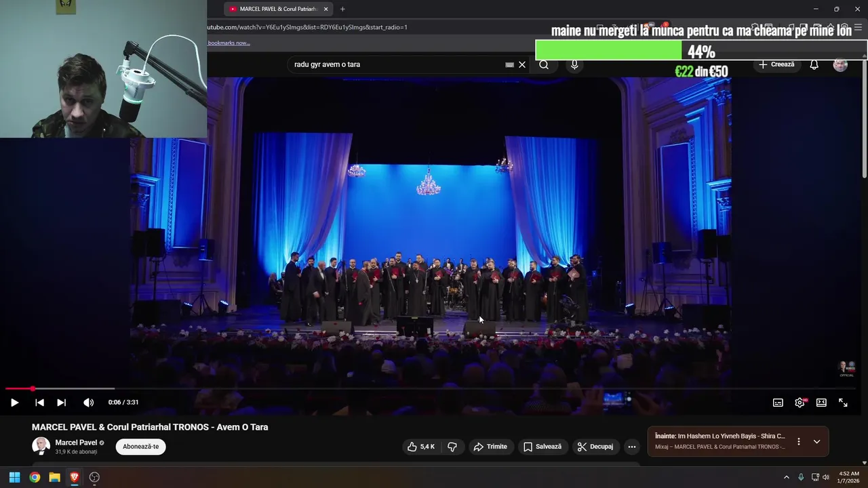Viewport: 868px width, 488px height.
Task: Skip to next video in mix
Action: [x=61, y=403]
